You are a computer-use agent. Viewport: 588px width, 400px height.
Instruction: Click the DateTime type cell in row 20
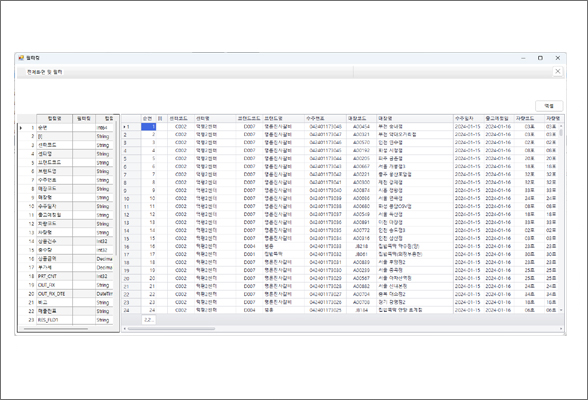tap(104, 294)
